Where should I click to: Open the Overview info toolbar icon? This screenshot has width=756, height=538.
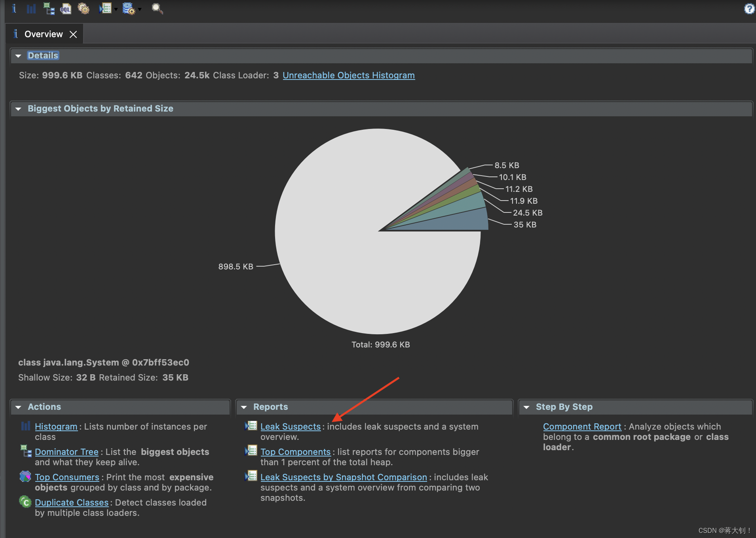[14, 8]
